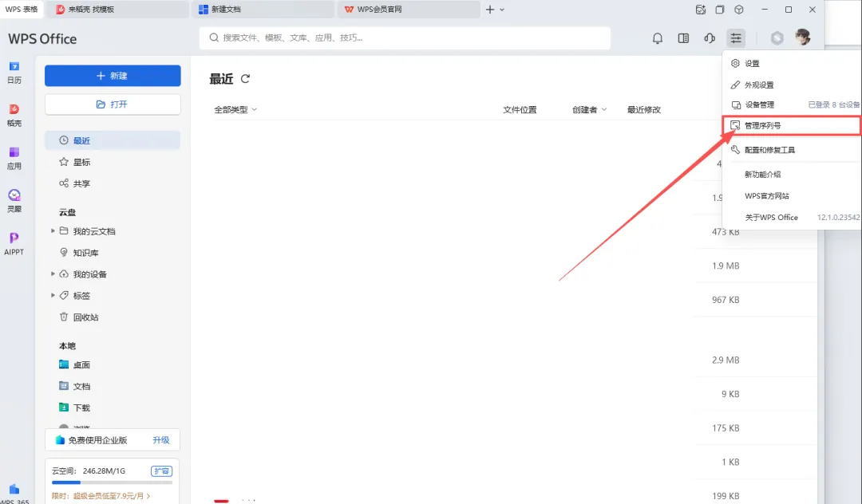Open 知识库 knowledge base
This screenshot has width=862, height=504.
(x=113, y=253)
